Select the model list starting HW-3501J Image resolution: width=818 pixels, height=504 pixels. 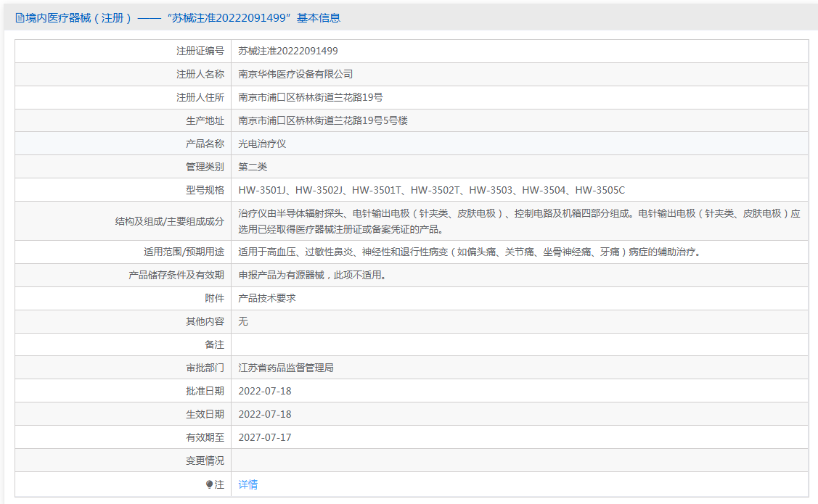click(431, 190)
